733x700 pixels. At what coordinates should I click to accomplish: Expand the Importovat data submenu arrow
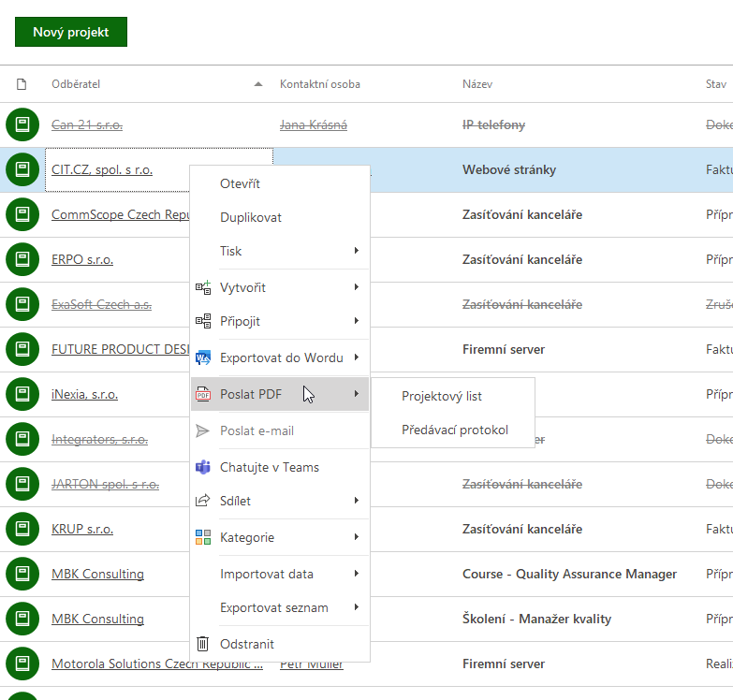(357, 573)
